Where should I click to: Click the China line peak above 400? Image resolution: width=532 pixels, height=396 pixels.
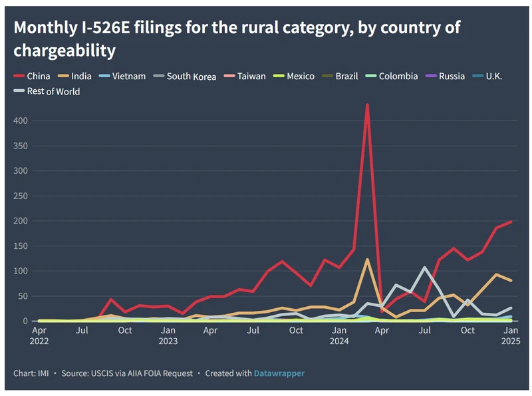pyautogui.click(x=367, y=105)
